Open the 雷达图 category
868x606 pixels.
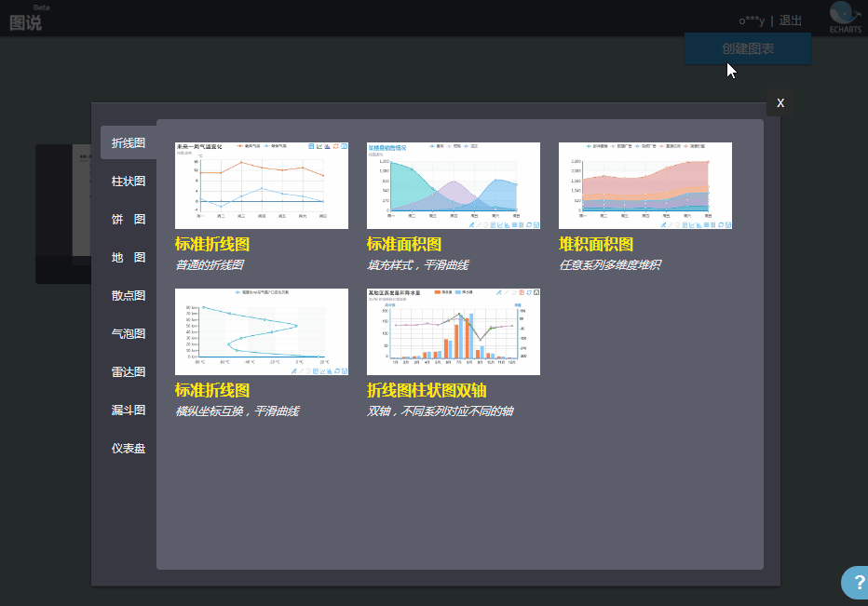[x=129, y=372]
